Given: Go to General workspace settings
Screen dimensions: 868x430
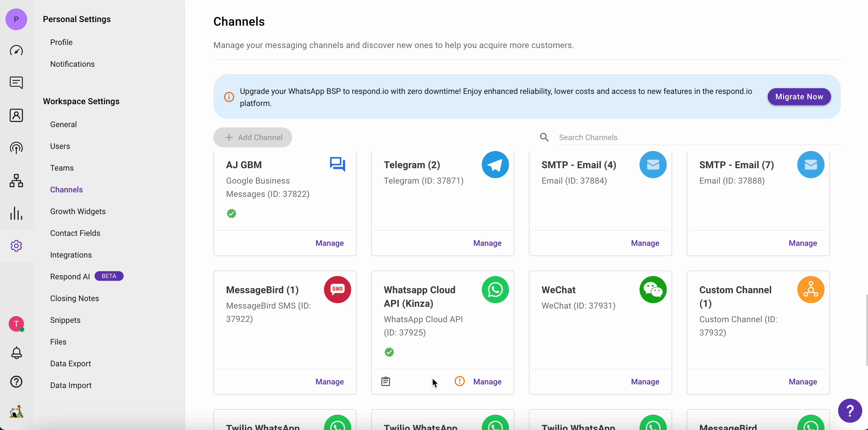Looking at the screenshot, I should [63, 125].
